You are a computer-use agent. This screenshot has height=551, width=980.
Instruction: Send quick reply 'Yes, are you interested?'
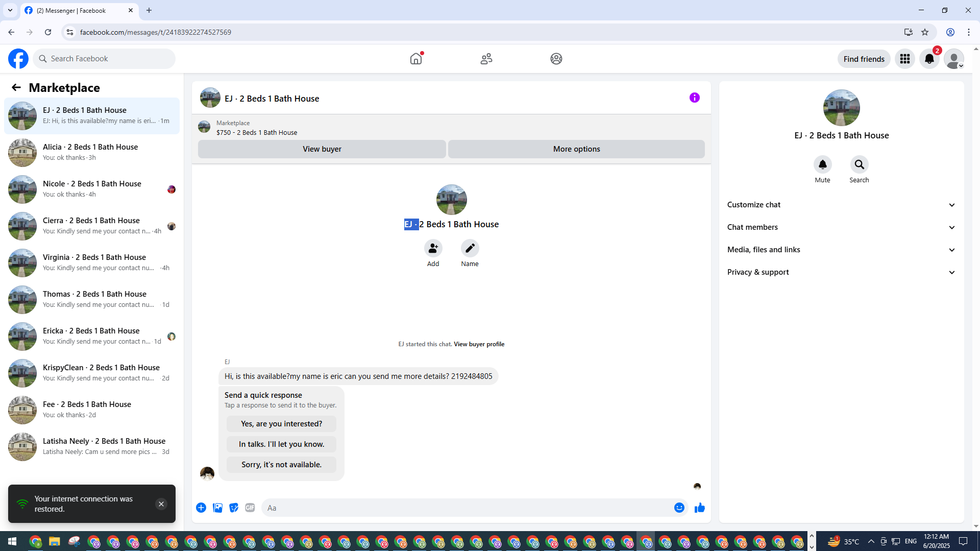point(281,424)
